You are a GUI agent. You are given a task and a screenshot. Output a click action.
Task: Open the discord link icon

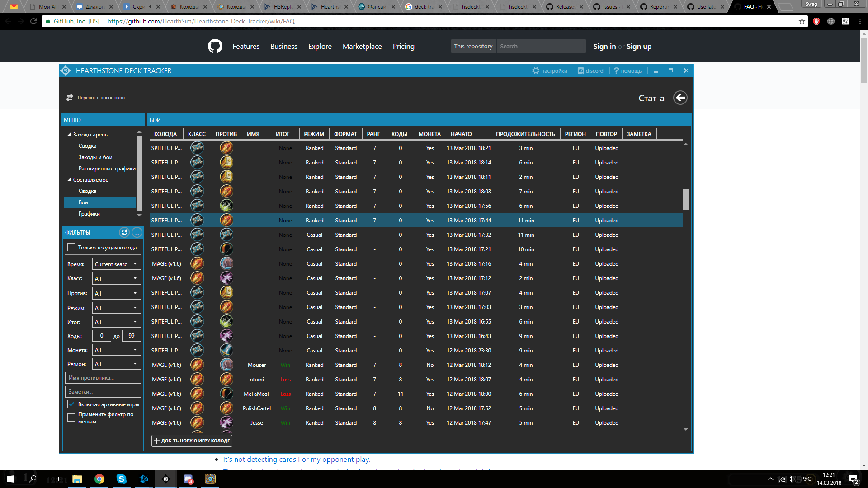(580, 71)
